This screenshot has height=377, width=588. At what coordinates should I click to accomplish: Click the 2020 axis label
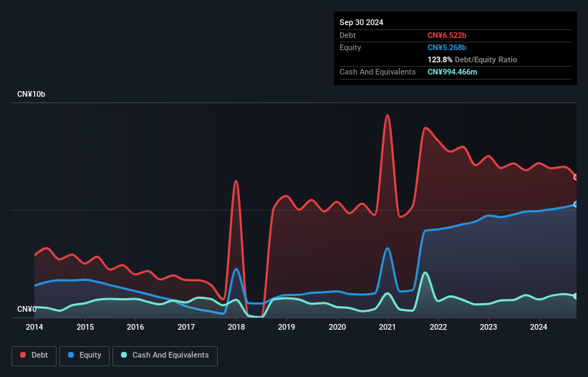pos(337,327)
